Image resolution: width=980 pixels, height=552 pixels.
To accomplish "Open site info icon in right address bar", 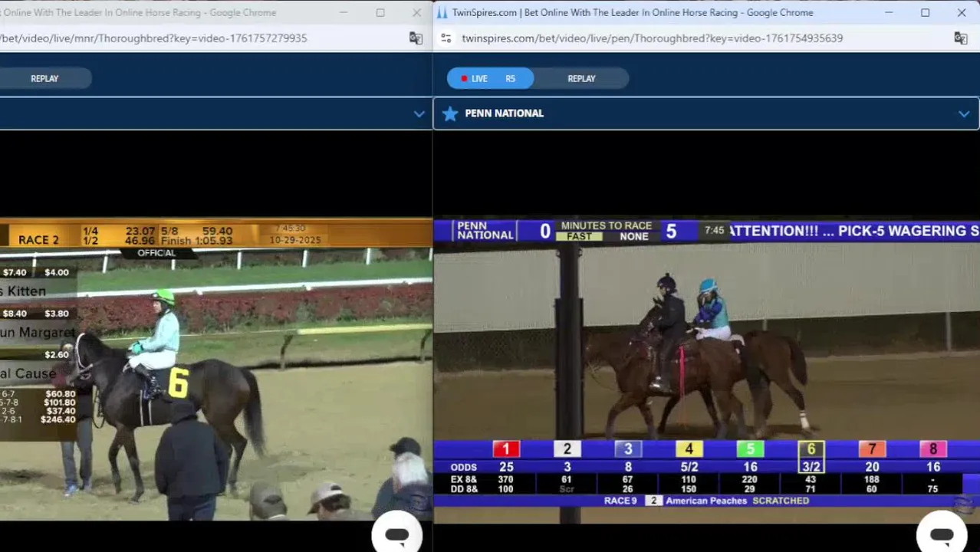I will coord(446,38).
